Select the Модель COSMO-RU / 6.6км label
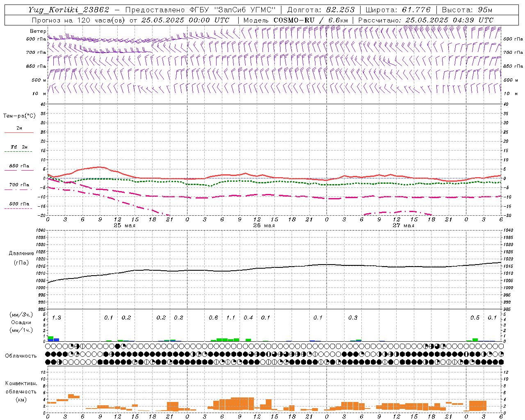The width and height of the screenshot is (525, 420). click(x=295, y=20)
